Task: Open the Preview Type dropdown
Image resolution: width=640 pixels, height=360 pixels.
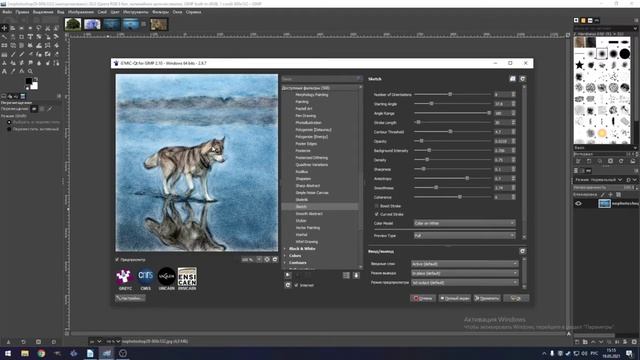Action: click(x=464, y=236)
